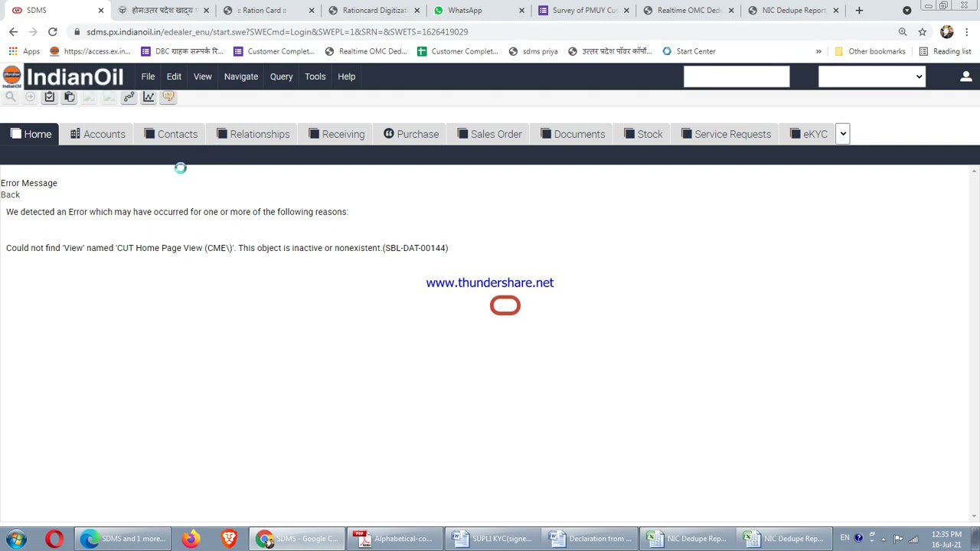Open the line chart toolbar icon
980x551 pixels.
coord(149,97)
